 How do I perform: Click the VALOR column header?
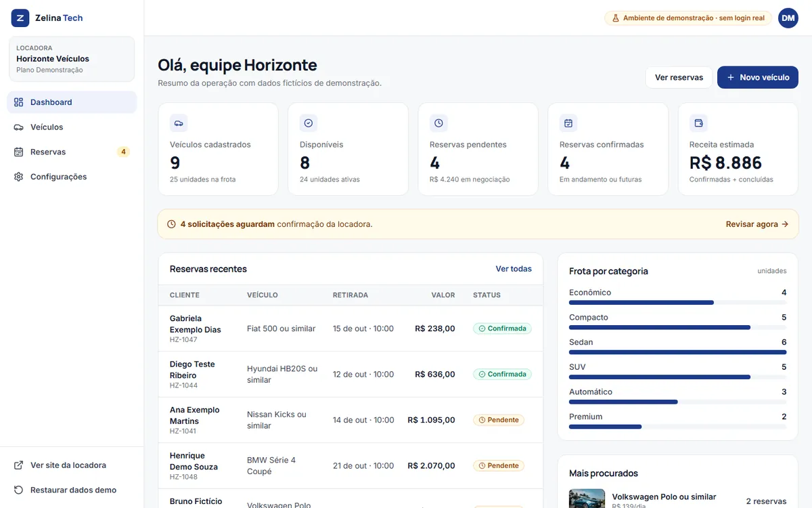[x=443, y=295]
